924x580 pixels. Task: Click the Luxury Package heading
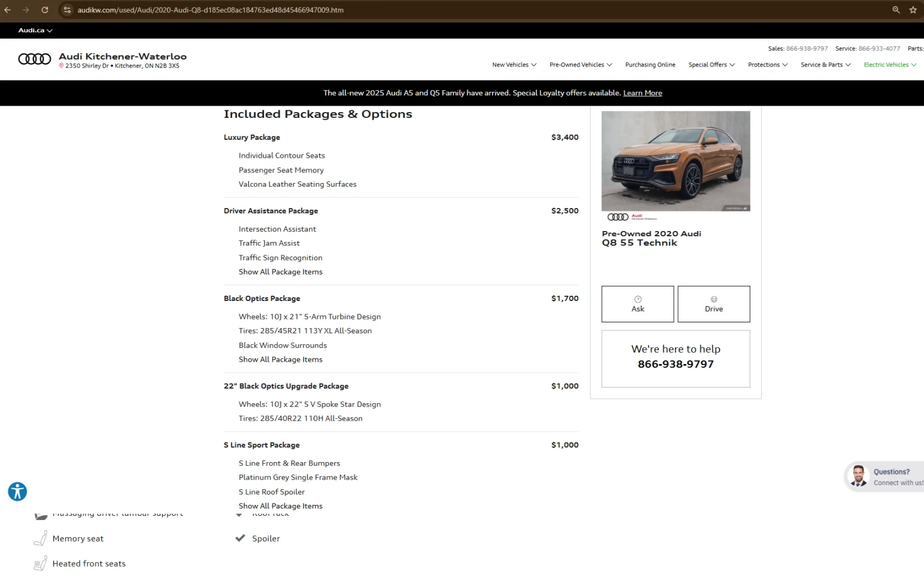[x=252, y=137]
